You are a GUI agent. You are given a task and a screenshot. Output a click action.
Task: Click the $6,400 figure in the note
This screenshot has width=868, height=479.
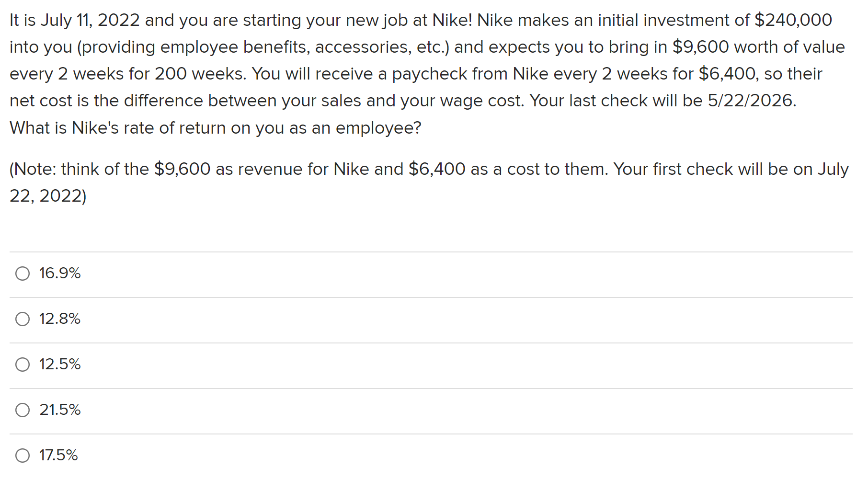(x=437, y=169)
